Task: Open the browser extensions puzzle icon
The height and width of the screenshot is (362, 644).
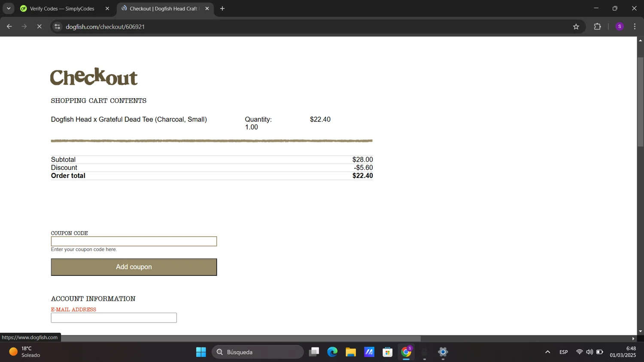Action: pos(597,27)
